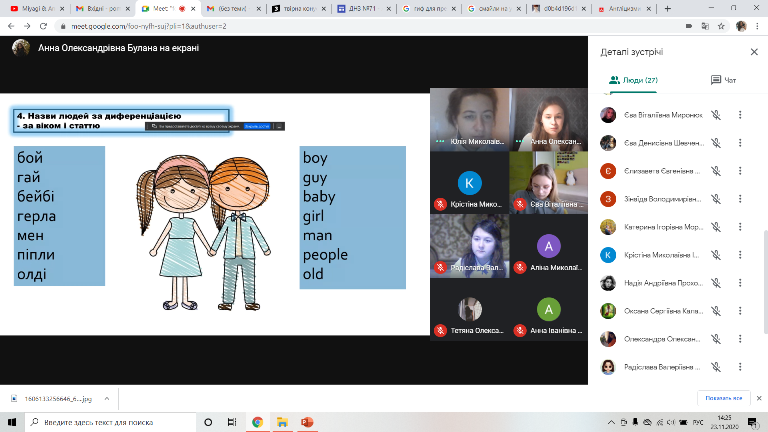Mute Єва Віталіївна Миронюк's microphone

coord(716,115)
